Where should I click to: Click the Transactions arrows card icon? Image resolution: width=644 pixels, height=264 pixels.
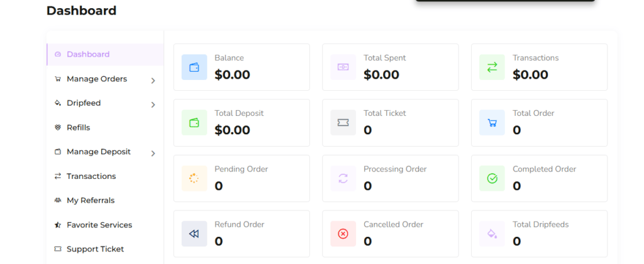[x=492, y=67]
